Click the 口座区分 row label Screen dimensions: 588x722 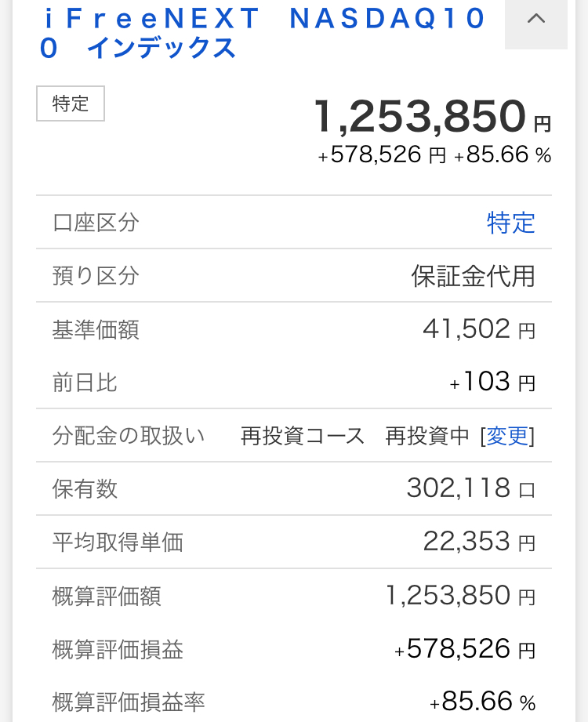pyautogui.click(x=96, y=223)
